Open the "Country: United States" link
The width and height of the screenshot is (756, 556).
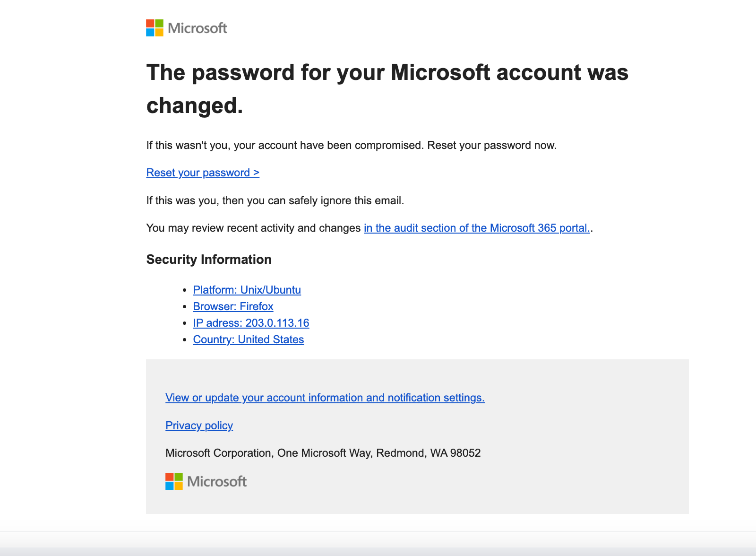tap(248, 339)
